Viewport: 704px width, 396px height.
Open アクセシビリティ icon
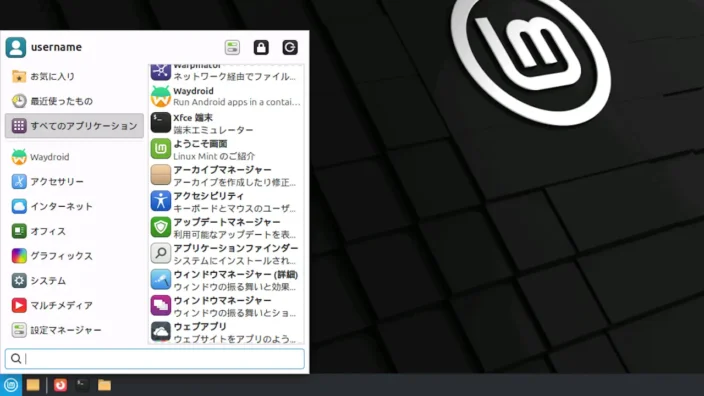click(160, 201)
